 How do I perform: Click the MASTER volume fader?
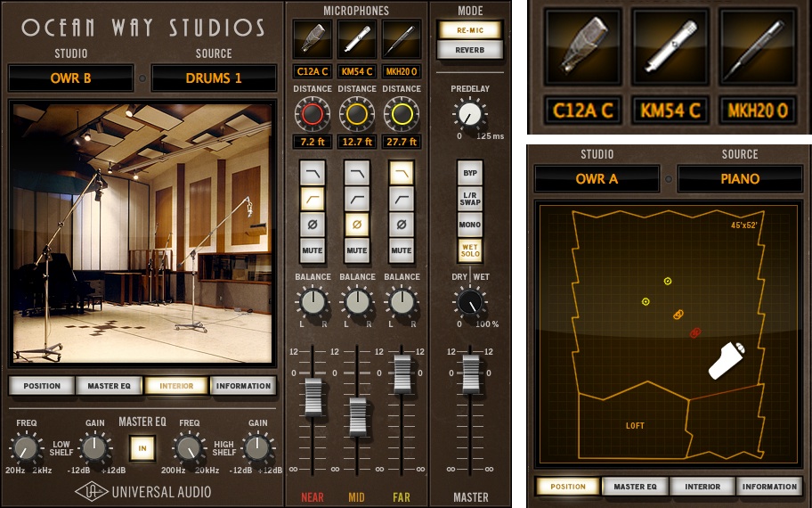(471, 374)
